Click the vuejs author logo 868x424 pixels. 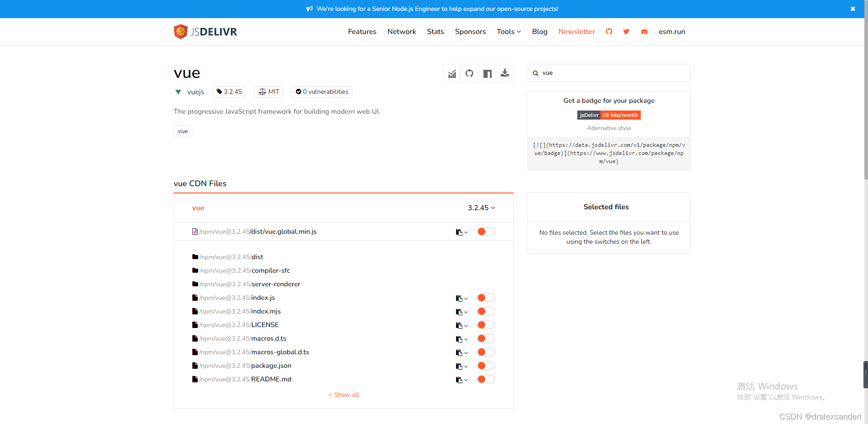[178, 92]
